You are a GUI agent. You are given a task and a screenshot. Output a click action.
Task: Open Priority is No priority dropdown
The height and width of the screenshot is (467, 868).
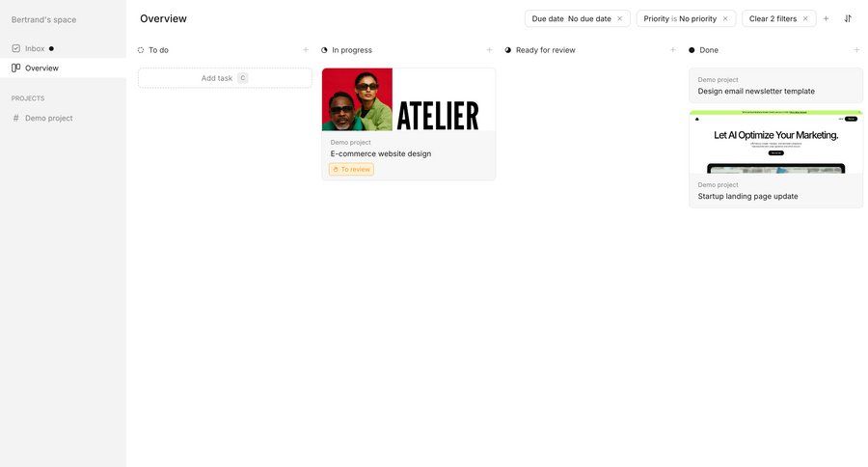pyautogui.click(x=680, y=19)
